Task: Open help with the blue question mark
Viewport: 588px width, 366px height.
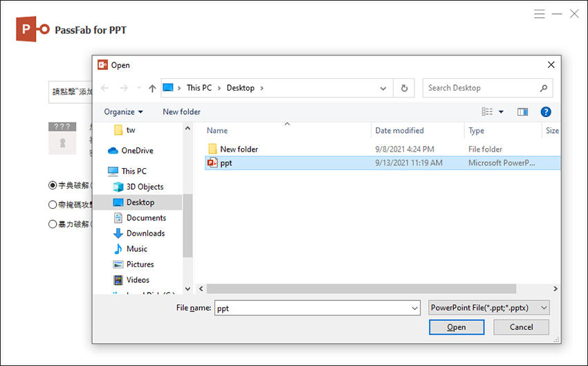Action: coord(546,112)
